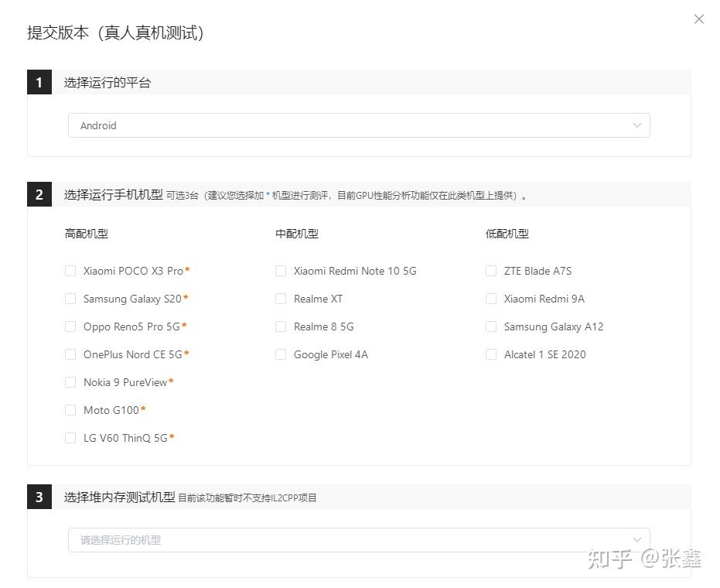Image resolution: width=720 pixels, height=588 pixels.
Task: Click the 提交版本 dialog title
Action: point(115,32)
